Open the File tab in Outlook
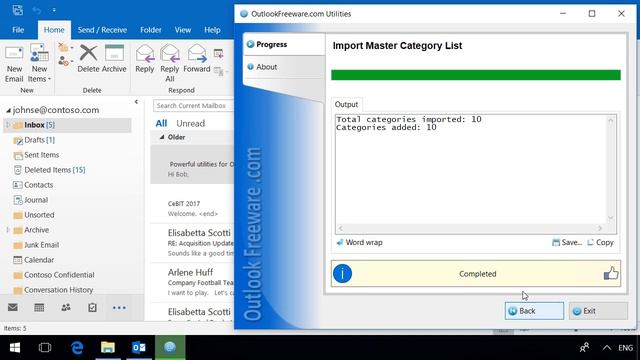640x360 pixels. 18,30
